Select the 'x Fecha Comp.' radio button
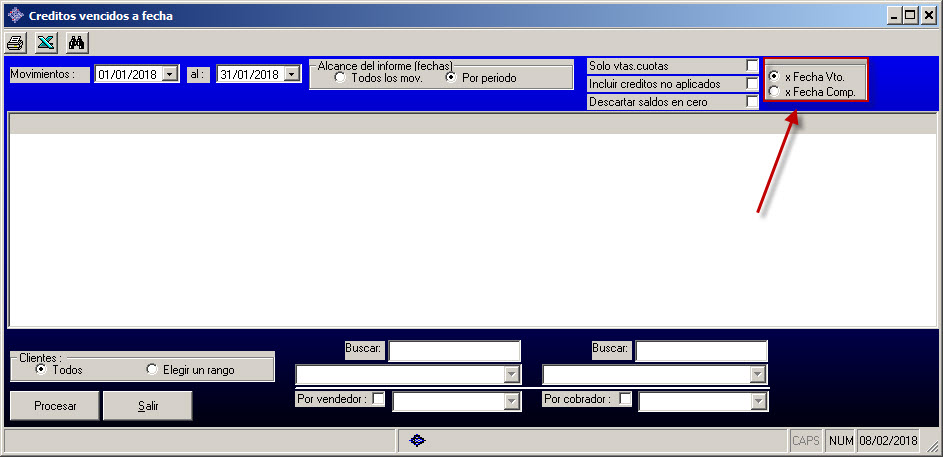The image size is (943, 457). click(x=774, y=92)
